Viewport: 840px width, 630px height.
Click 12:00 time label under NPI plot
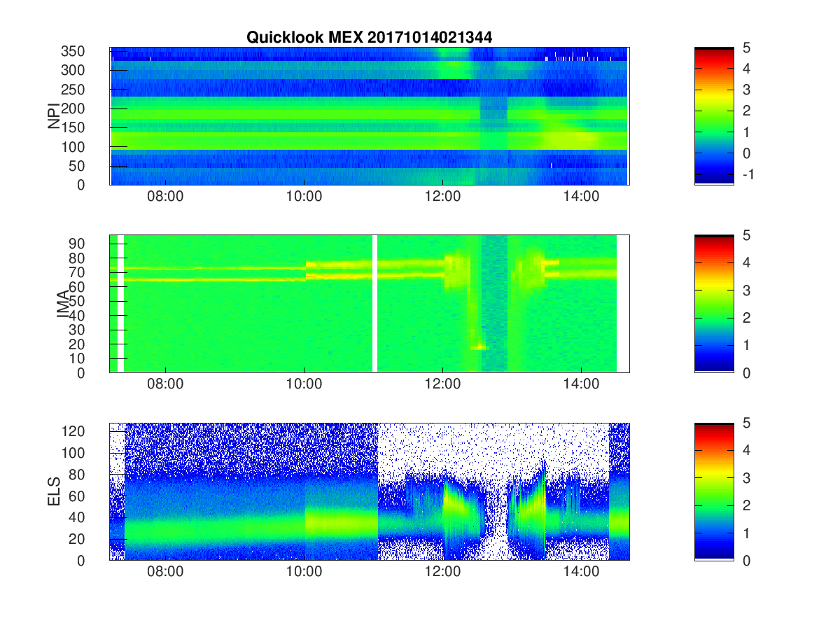442,197
